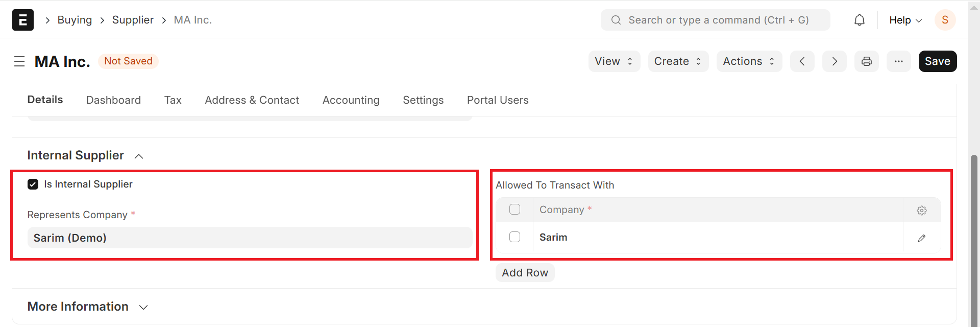
Task: Tick the Sarim row checkbox
Action: tap(514, 237)
